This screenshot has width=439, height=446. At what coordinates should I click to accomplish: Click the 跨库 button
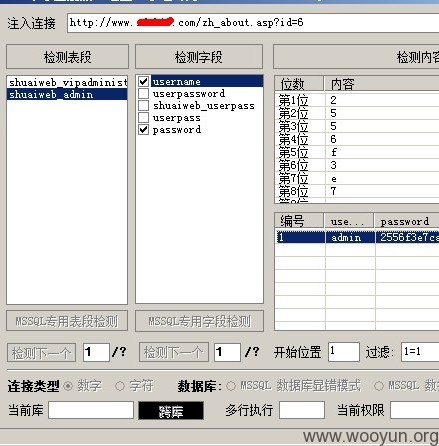point(171,410)
